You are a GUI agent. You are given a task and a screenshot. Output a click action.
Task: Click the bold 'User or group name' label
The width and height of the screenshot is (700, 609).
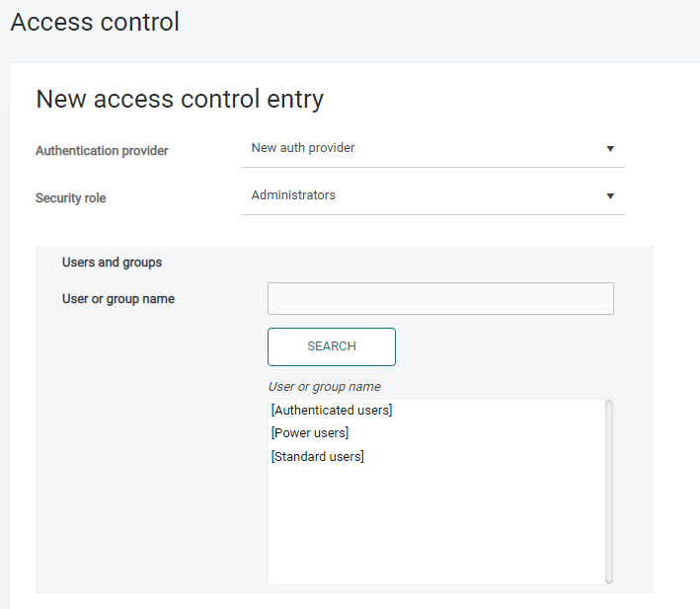coord(118,299)
